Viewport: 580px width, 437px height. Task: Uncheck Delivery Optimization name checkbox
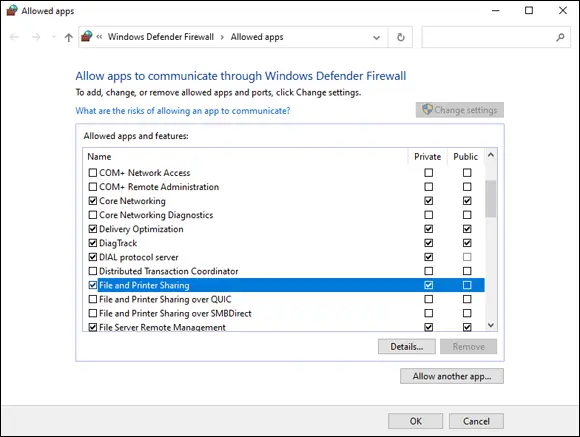click(93, 229)
